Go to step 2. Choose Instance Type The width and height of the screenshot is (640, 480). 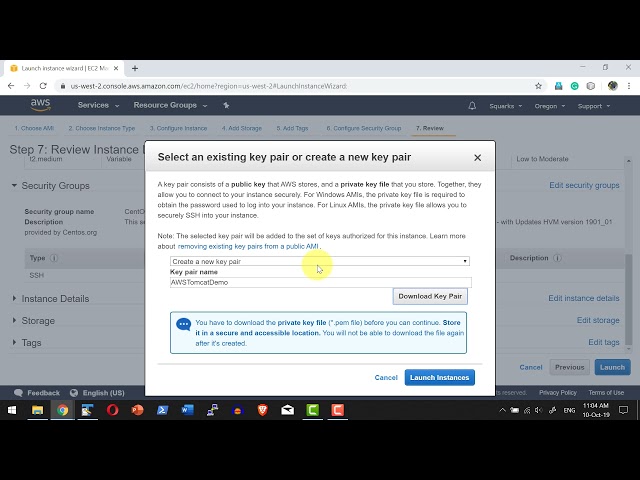[102, 128]
